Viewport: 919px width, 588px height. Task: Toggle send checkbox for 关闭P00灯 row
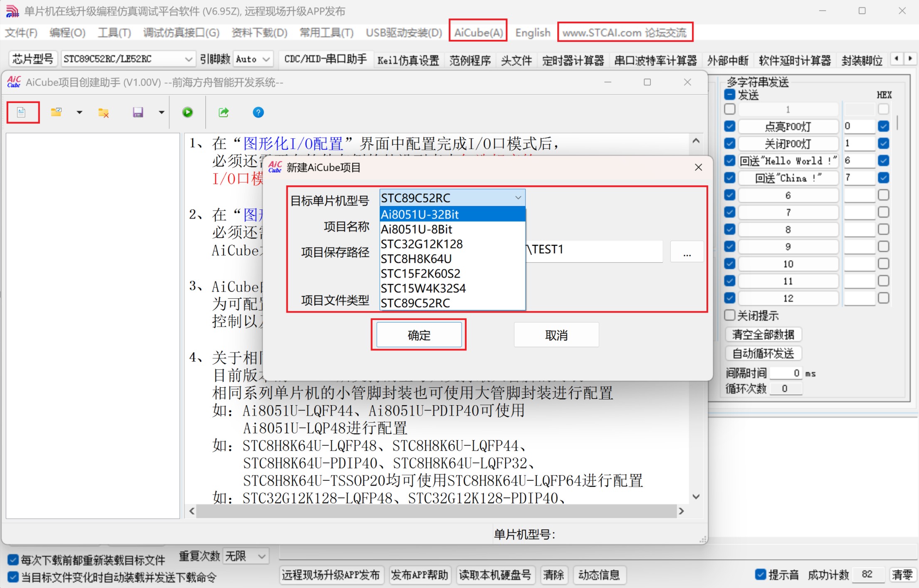coord(730,143)
